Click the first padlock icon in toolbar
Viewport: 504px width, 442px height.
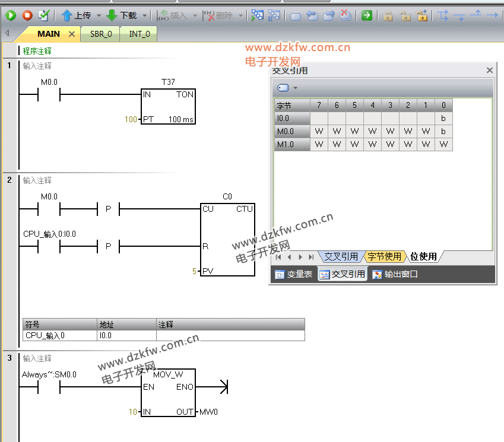click(x=388, y=15)
